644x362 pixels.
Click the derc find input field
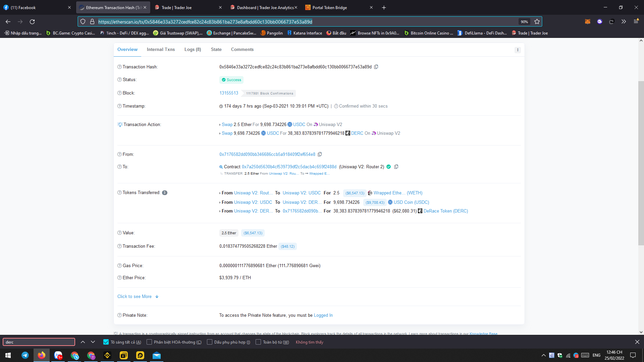pyautogui.click(x=39, y=342)
